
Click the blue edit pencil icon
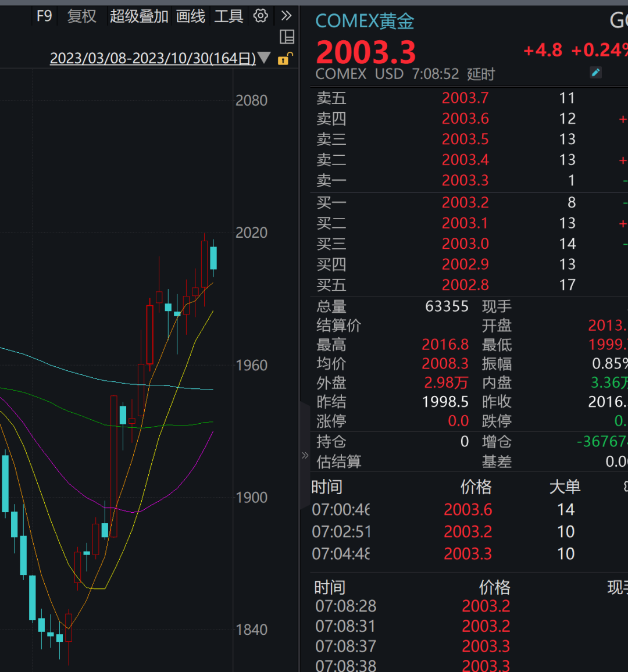point(595,73)
